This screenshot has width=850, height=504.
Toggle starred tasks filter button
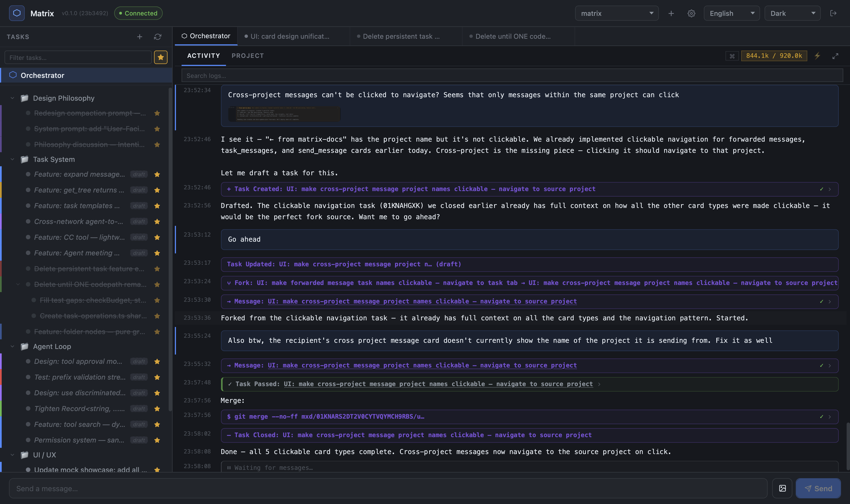click(x=161, y=57)
